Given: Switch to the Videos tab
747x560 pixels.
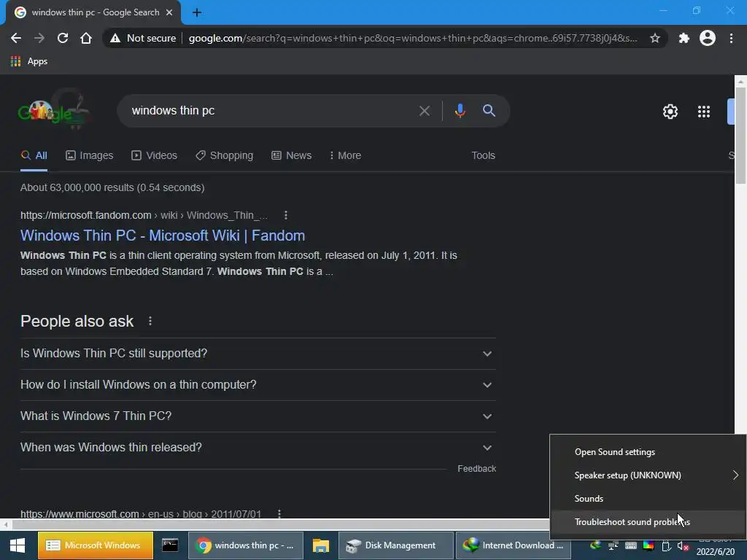Looking at the screenshot, I should click(x=155, y=156).
